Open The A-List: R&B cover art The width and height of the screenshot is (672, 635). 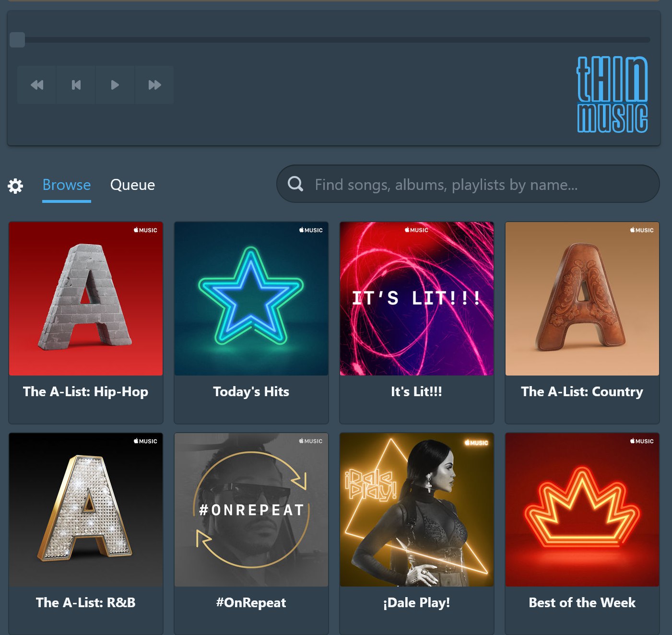pyautogui.click(x=86, y=510)
